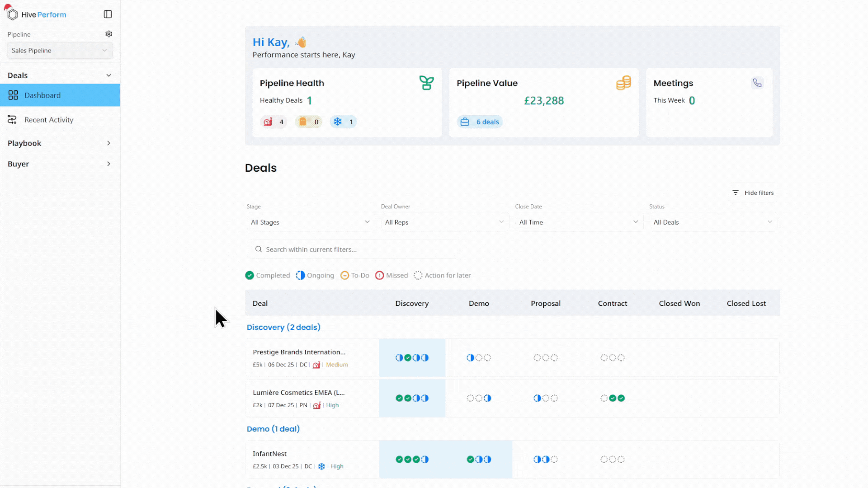Expand the Playbook sidebar menu

click(59, 143)
